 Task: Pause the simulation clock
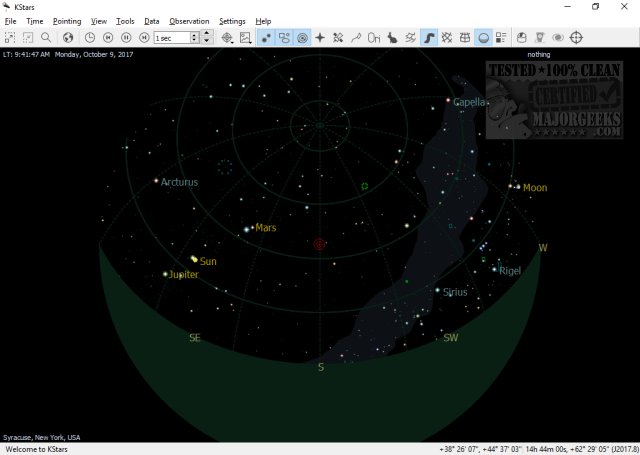click(124, 37)
